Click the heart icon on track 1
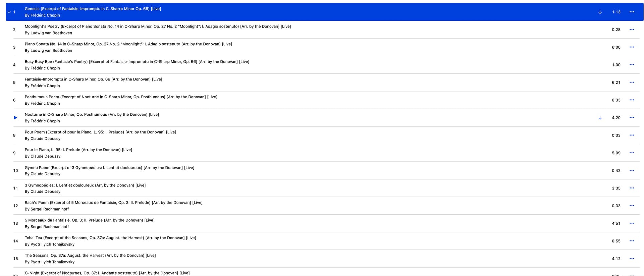Viewport: 644px width, 276px height. 9,12
